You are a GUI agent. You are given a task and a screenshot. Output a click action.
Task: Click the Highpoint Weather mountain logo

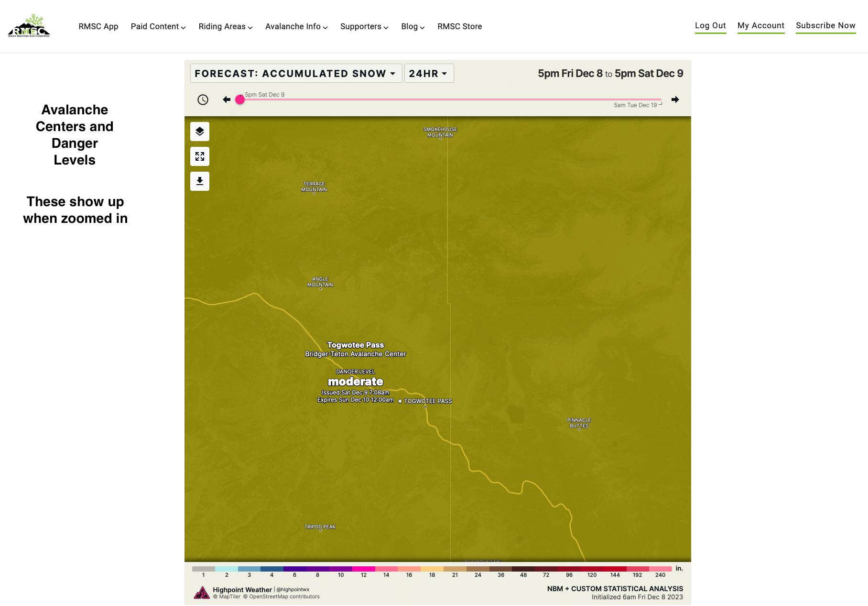pyautogui.click(x=202, y=592)
